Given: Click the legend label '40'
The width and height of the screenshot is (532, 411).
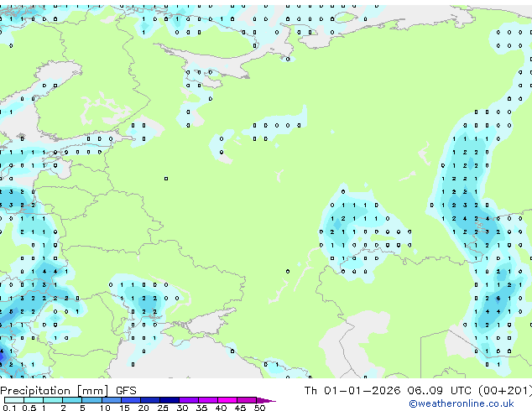Looking at the screenshot, I should [221, 408].
